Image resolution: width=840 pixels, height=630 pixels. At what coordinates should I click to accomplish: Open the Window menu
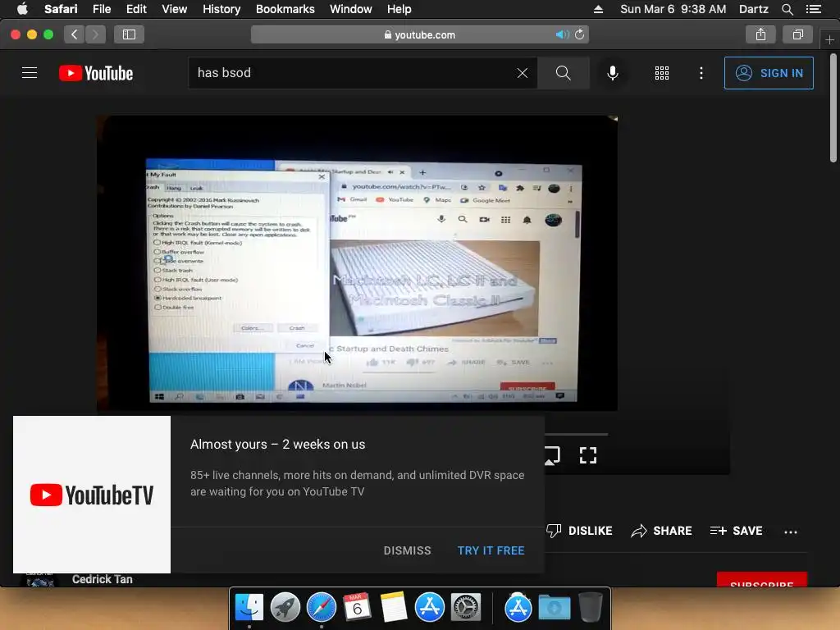[350, 9]
